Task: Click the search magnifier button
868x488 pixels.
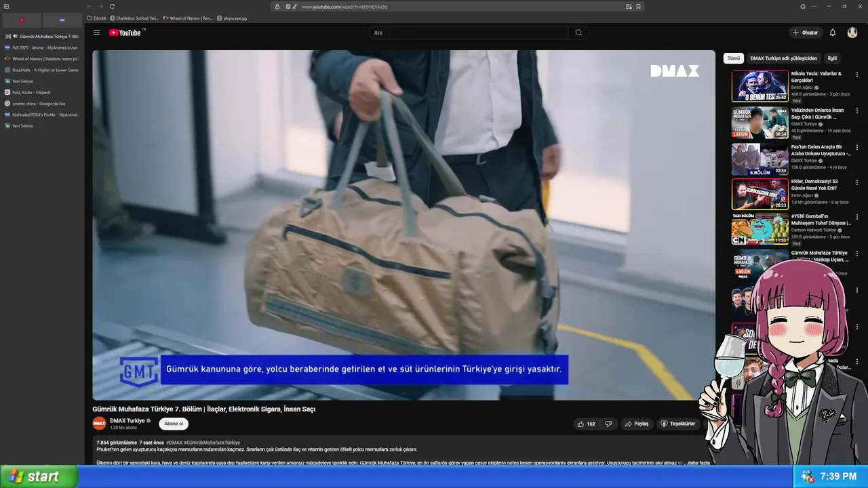Action: pos(578,33)
